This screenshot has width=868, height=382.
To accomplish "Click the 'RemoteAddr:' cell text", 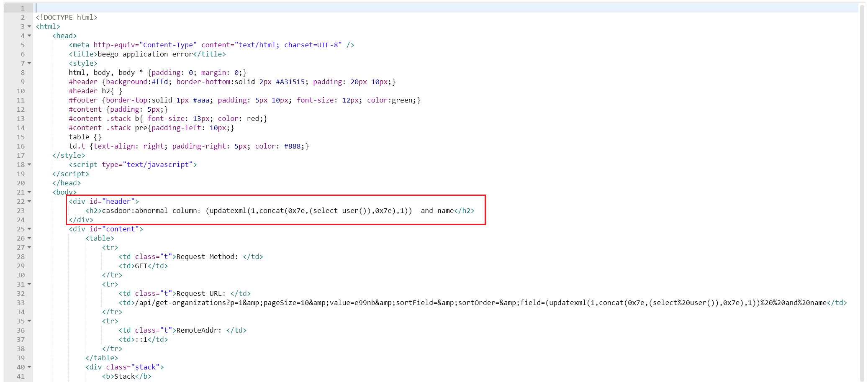I will [199, 330].
